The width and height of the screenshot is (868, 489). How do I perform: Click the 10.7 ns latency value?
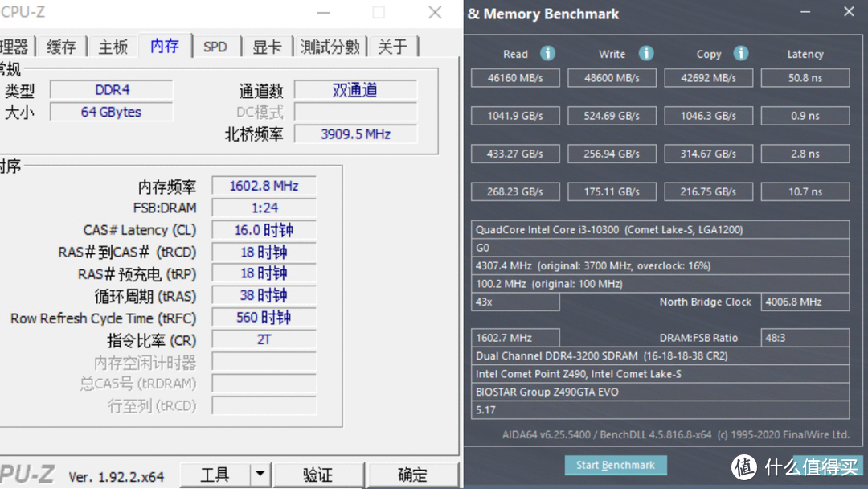point(805,191)
